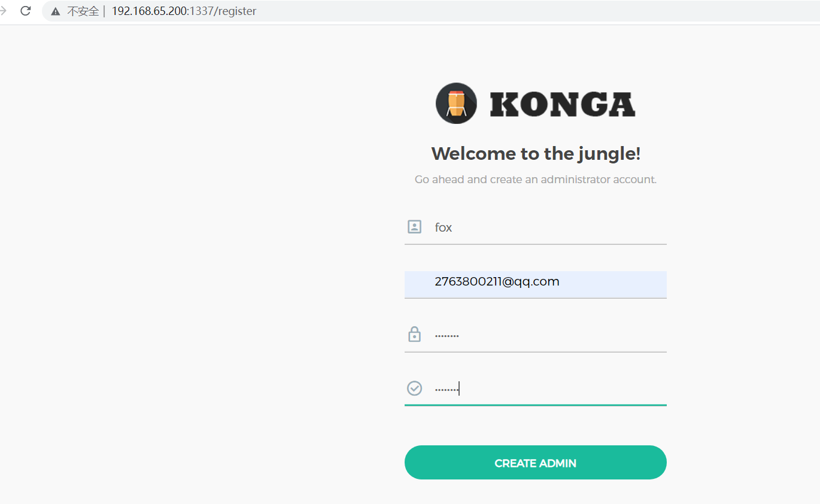The height and width of the screenshot is (504, 820).
Task: Click the create an administrator account subtitle
Action: [x=536, y=180]
